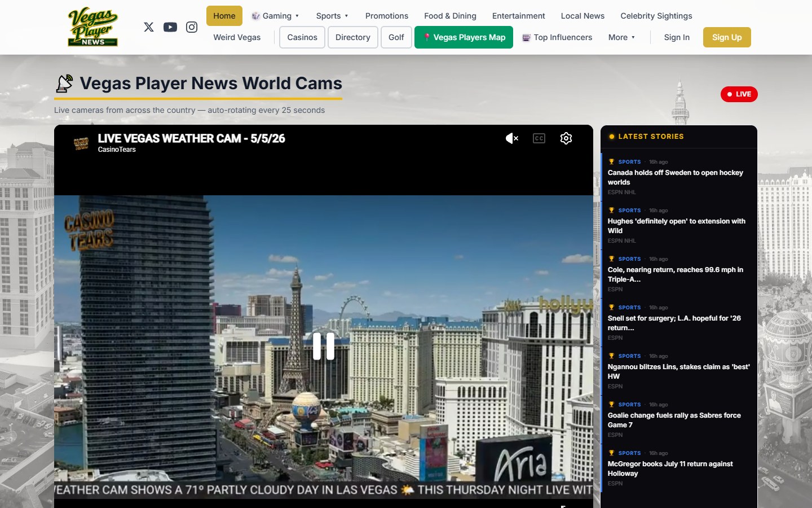This screenshot has height=508, width=812.
Task: Open the Instagram social icon
Action: 192,27
